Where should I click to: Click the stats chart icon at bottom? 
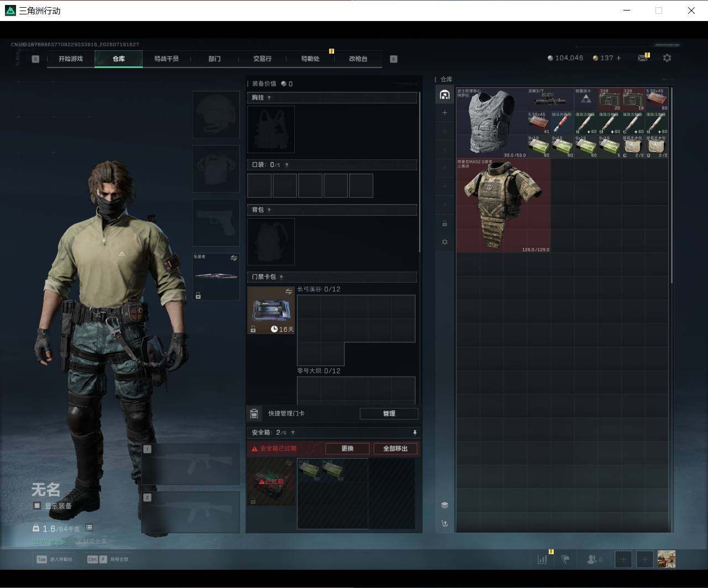(542, 559)
